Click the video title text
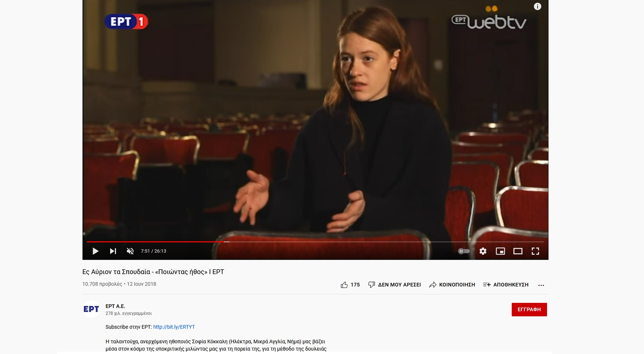Viewport: 644px width, 354px height. (x=153, y=272)
